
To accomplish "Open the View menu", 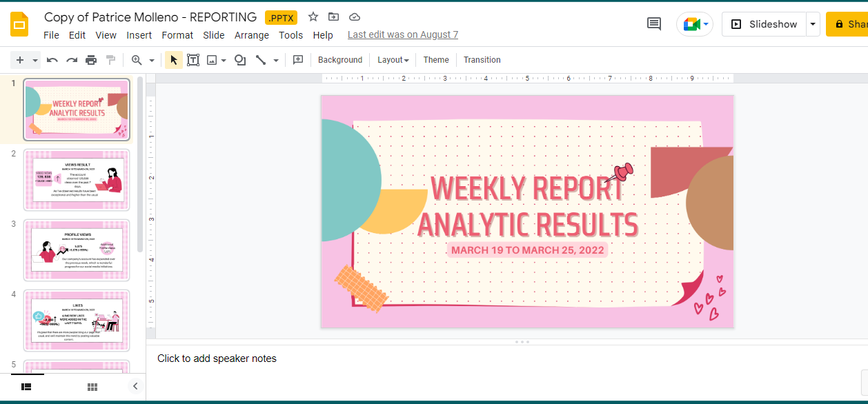I will point(106,35).
